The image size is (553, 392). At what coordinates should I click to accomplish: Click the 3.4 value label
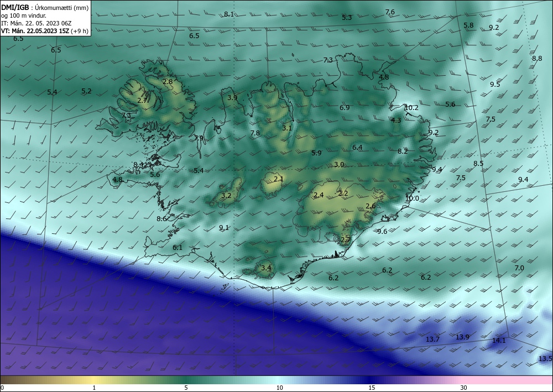tap(267, 268)
